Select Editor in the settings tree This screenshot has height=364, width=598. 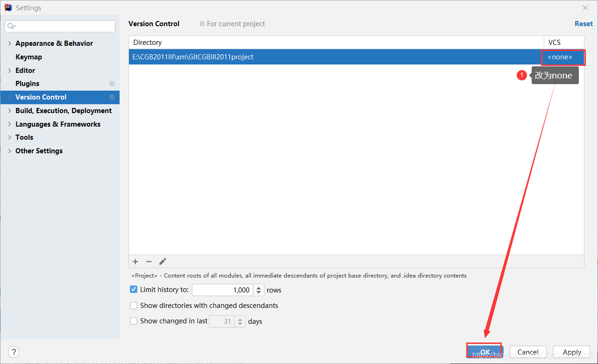click(25, 71)
